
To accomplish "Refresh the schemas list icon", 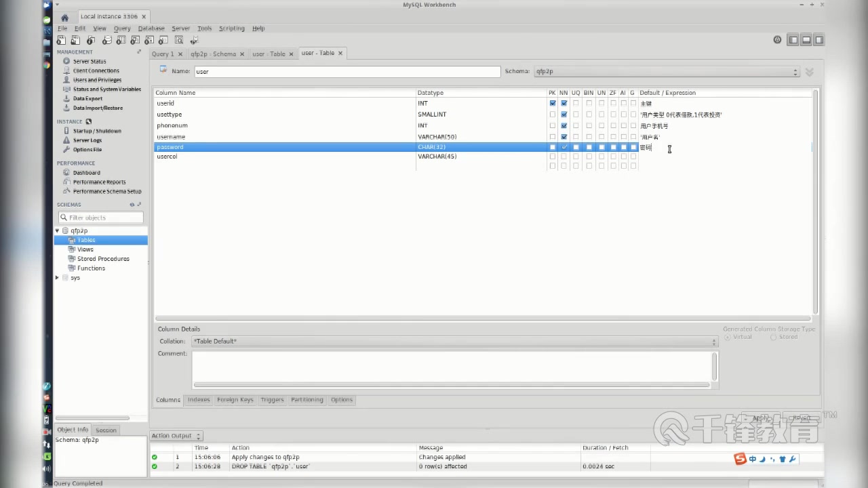I will tap(132, 205).
